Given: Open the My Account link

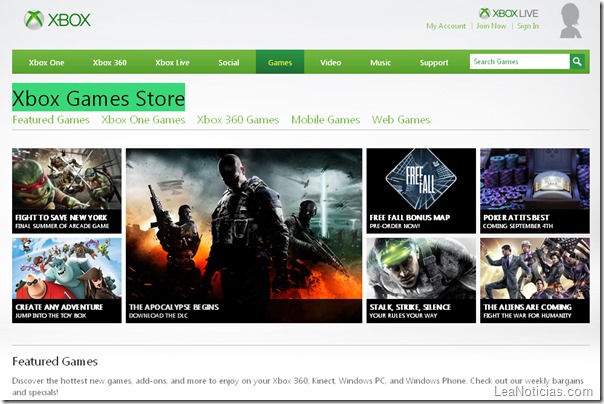Looking at the screenshot, I should coord(446,26).
